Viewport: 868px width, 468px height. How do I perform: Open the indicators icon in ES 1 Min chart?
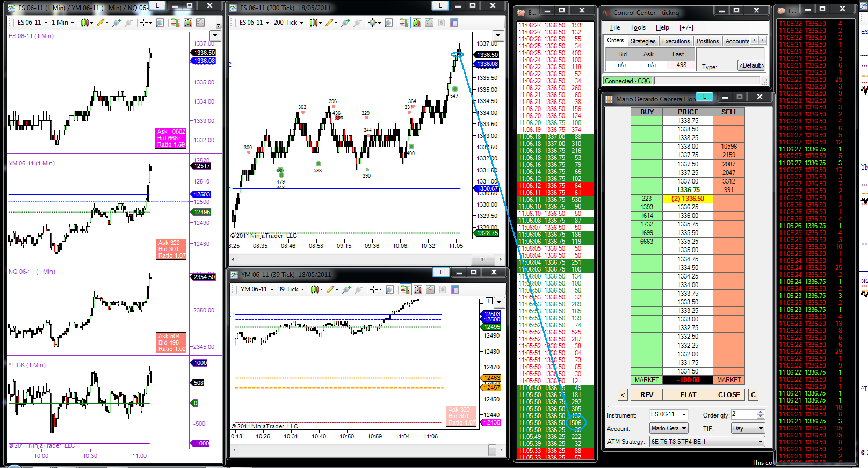point(188,23)
